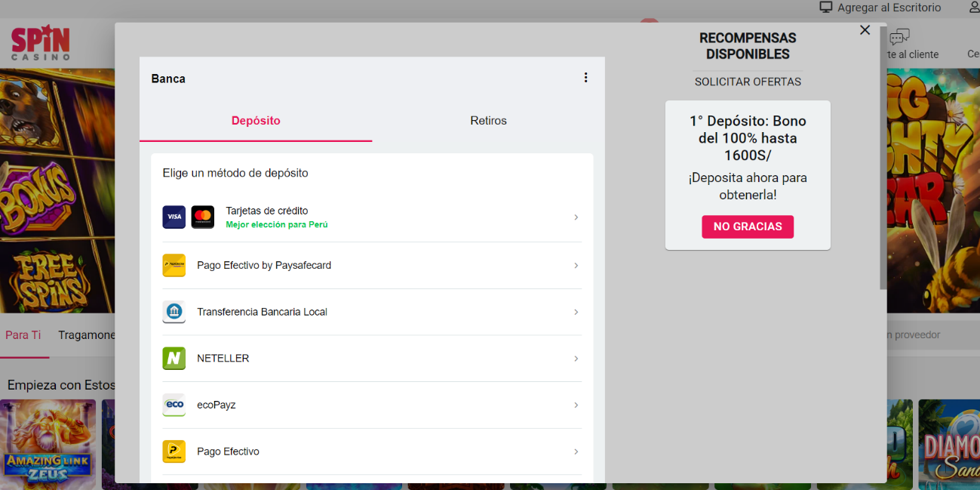Image resolution: width=980 pixels, height=490 pixels.
Task: Select the Tragamonedas category tab
Action: (86, 335)
